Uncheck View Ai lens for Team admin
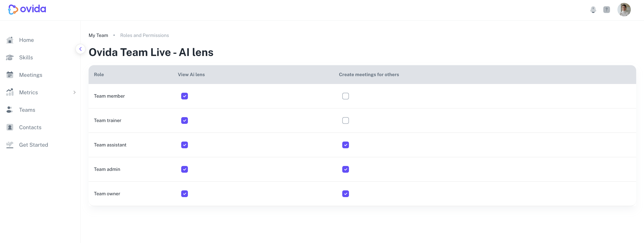This screenshot has width=644, height=243. click(x=185, y=169)
